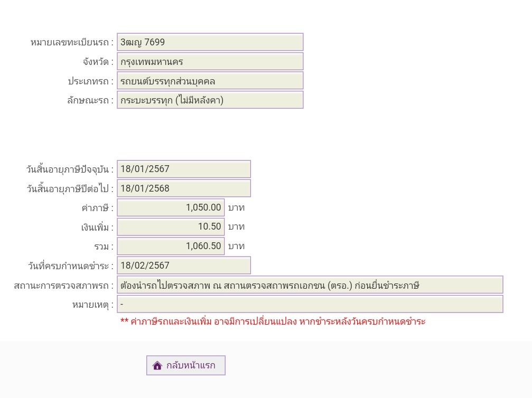This screenshot has height=398, width=532.
Task: Select the license plate field 3ฒญ 7699
Action: (210, 42)
